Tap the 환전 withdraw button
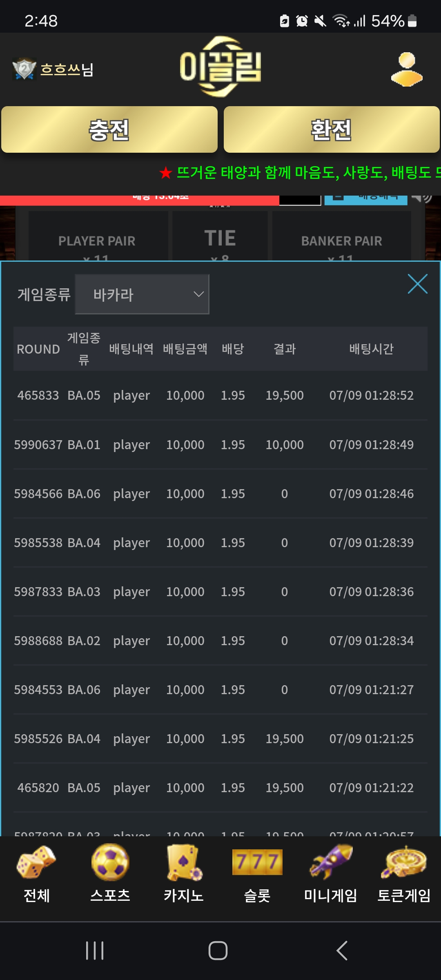This screenshot has height=980, width=441. 332,129
